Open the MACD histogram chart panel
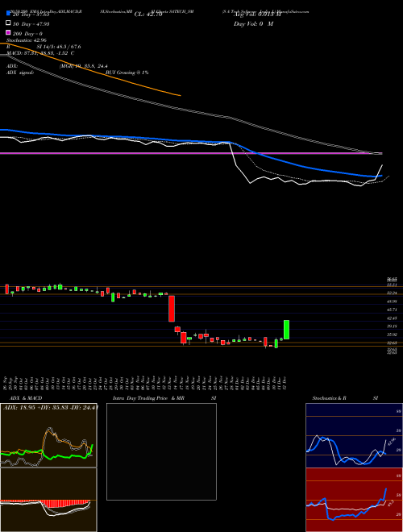403x532 pixels. pyautogui.click(x=48, y=500)
